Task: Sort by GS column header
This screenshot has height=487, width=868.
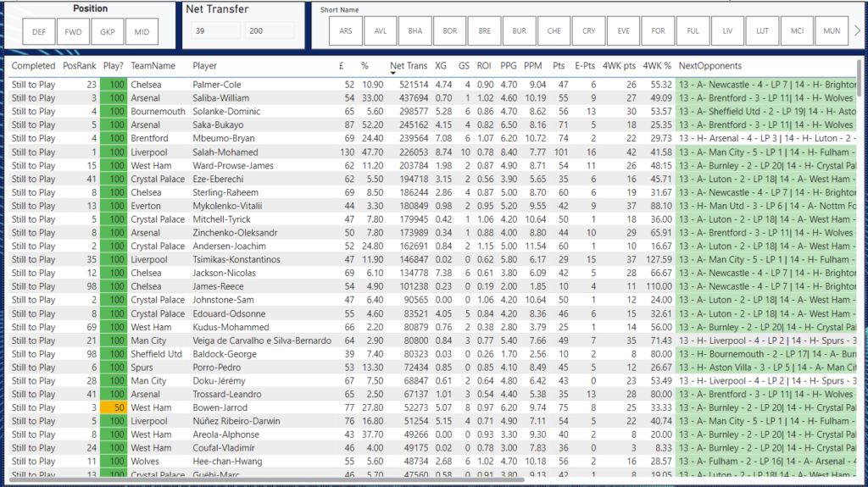Action: 464,65
